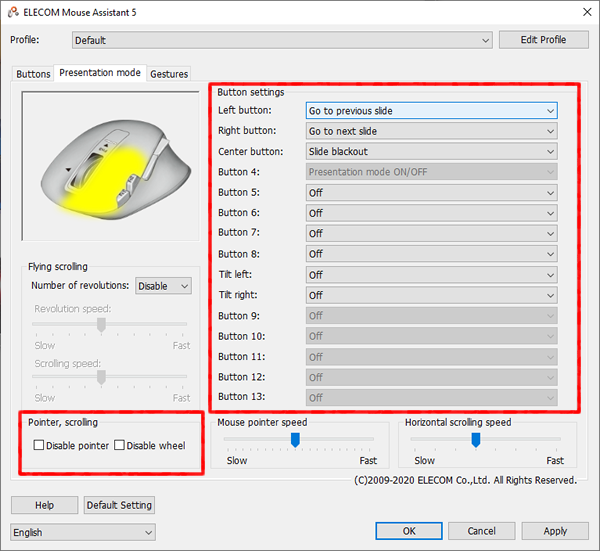Open the Number of revolutions dropdown
The image size is (600, 551).
click(x=163, y=286)
